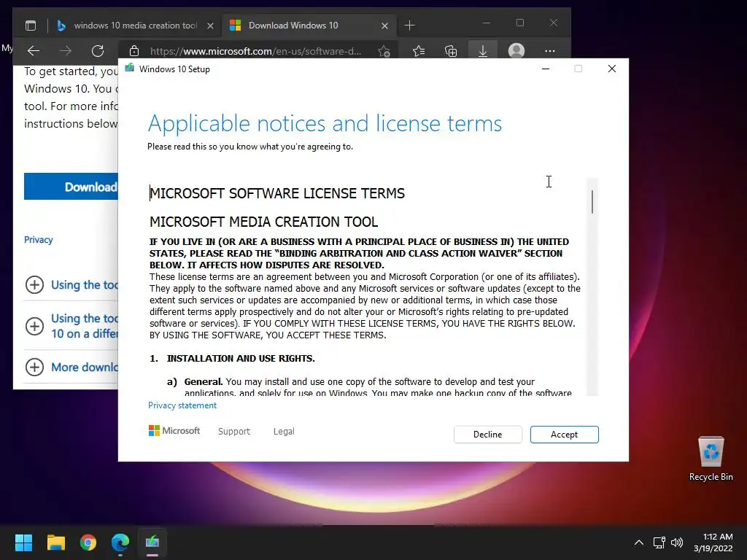Click 'Applicable notices and license terms' title
747x560 pixels.
(x=325, y=123)
